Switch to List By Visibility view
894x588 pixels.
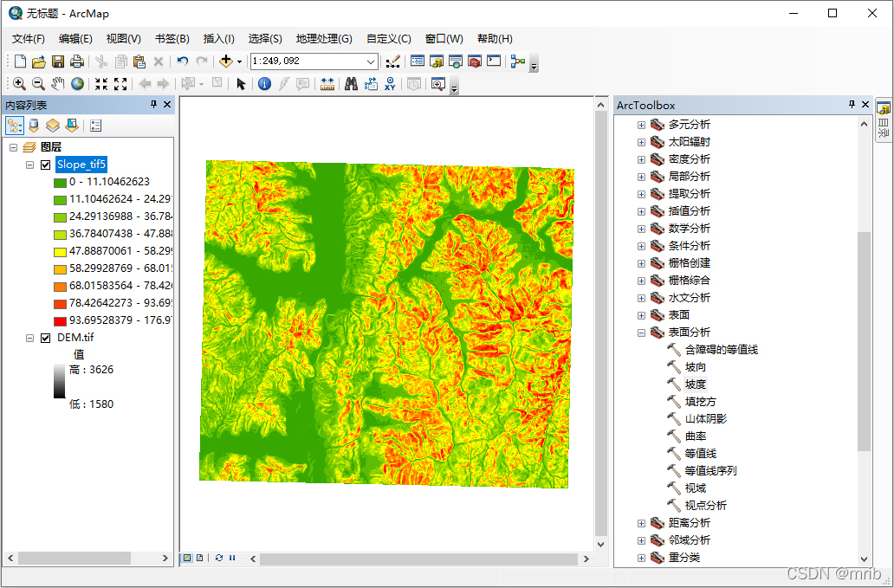53,126
